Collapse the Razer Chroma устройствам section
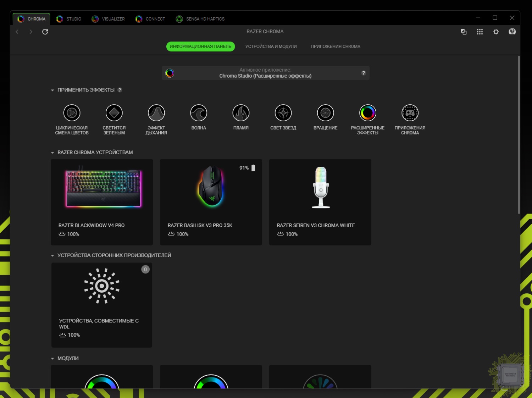 tap(52, 153)
